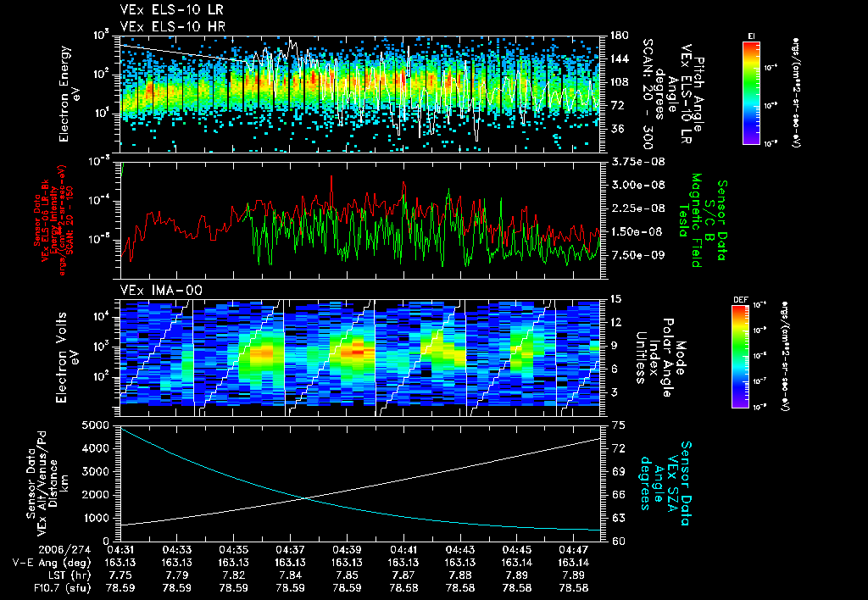Select the '7.50e-09' magnetic field tick
Image resolution: width=868 pixels, height=600 pixels.
coord(637,255)
